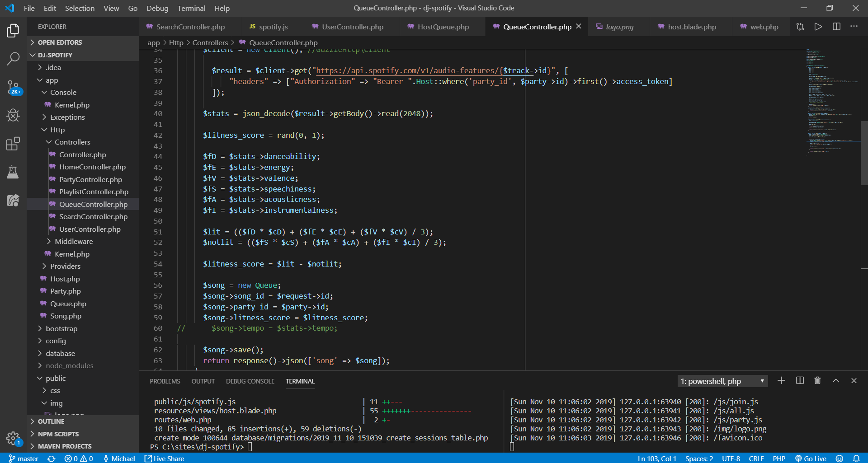Switch to the UserController.php tab

point(352,27)
